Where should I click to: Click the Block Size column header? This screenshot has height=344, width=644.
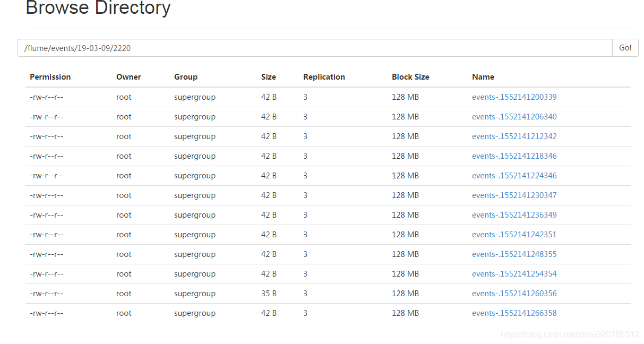coord(410,77)
